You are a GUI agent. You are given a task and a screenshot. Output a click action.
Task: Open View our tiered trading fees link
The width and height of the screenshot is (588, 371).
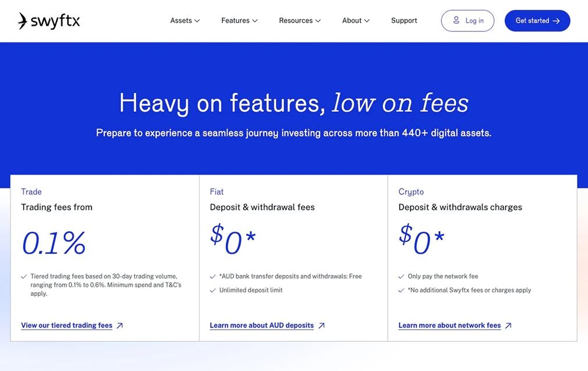(x=66, y=326)
